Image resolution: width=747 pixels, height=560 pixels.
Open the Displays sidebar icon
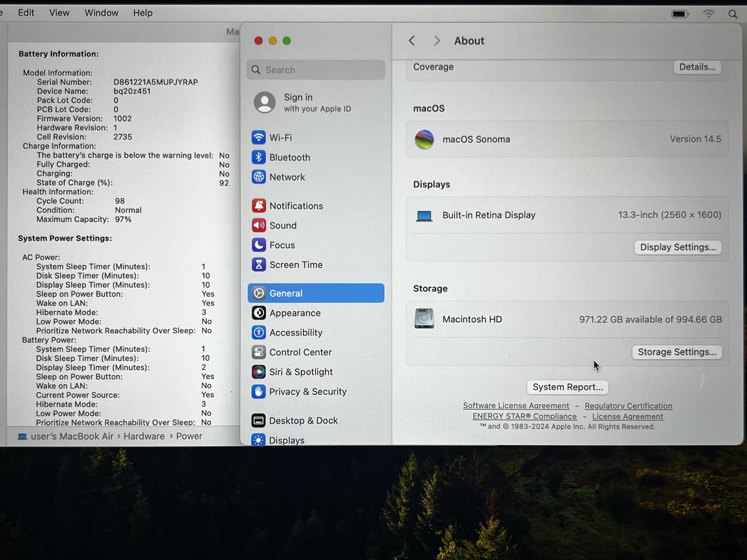point(258,440)
